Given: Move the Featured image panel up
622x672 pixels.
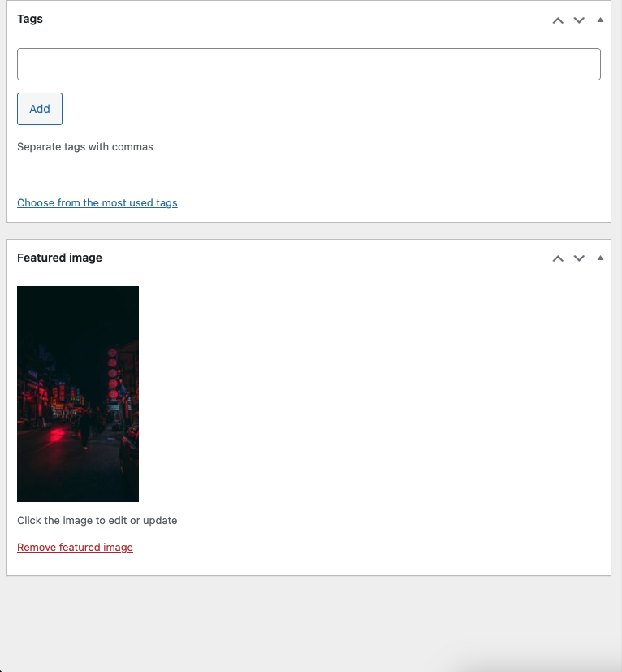Looking at the screenshot, I should tap(558, 258).
